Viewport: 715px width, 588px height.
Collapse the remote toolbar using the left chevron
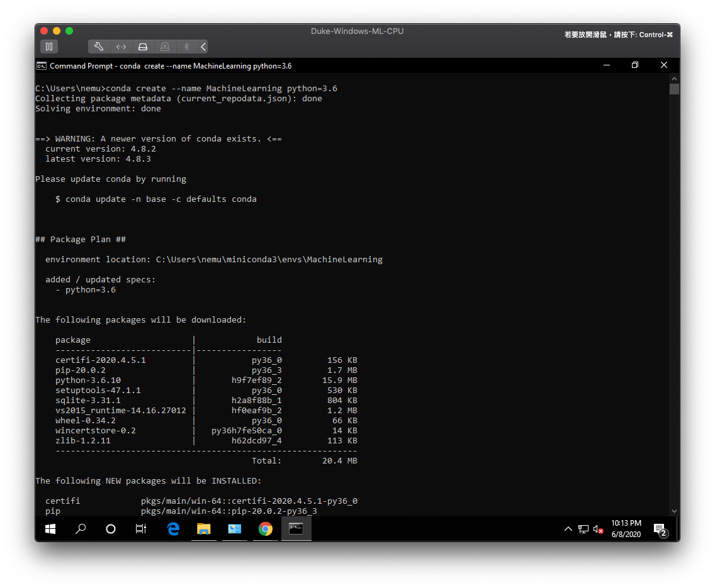[x=203, y=46]
